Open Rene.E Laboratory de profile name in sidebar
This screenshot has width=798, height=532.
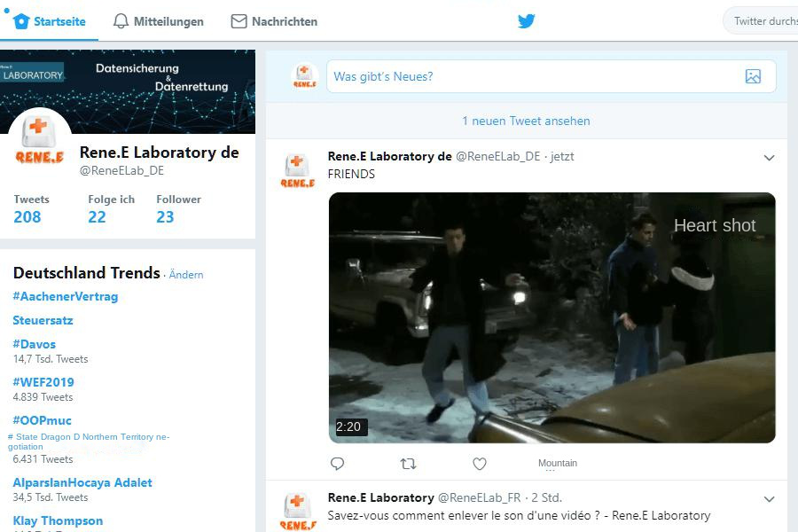(x=160, y=153)
